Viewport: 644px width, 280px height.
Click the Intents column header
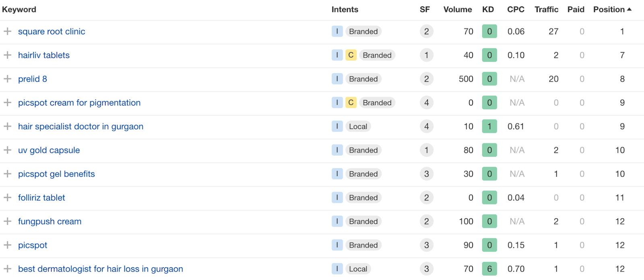(x=345, y=9)
